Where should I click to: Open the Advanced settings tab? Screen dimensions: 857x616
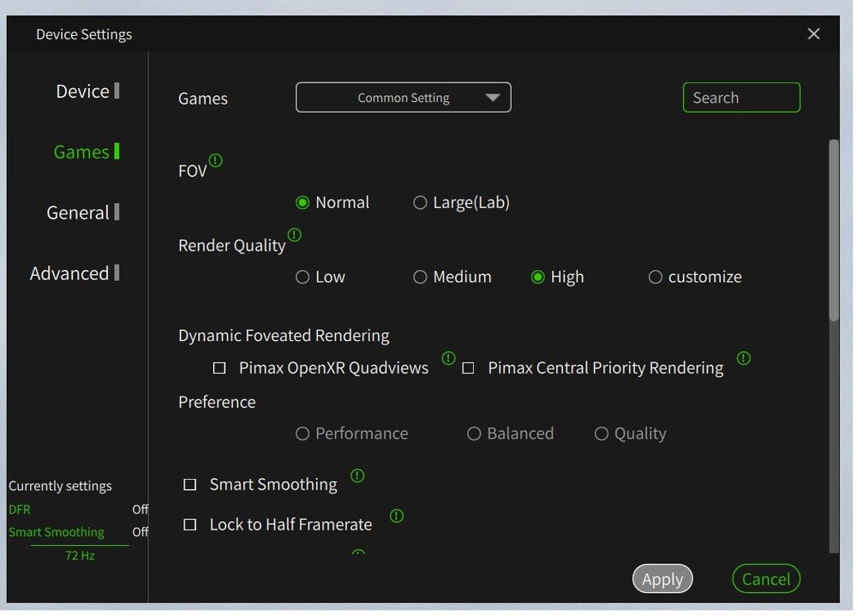click(70, 274)
